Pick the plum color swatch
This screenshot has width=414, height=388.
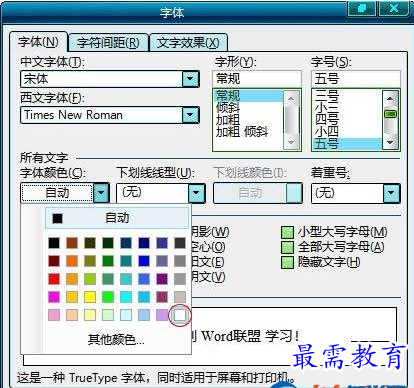162,297
